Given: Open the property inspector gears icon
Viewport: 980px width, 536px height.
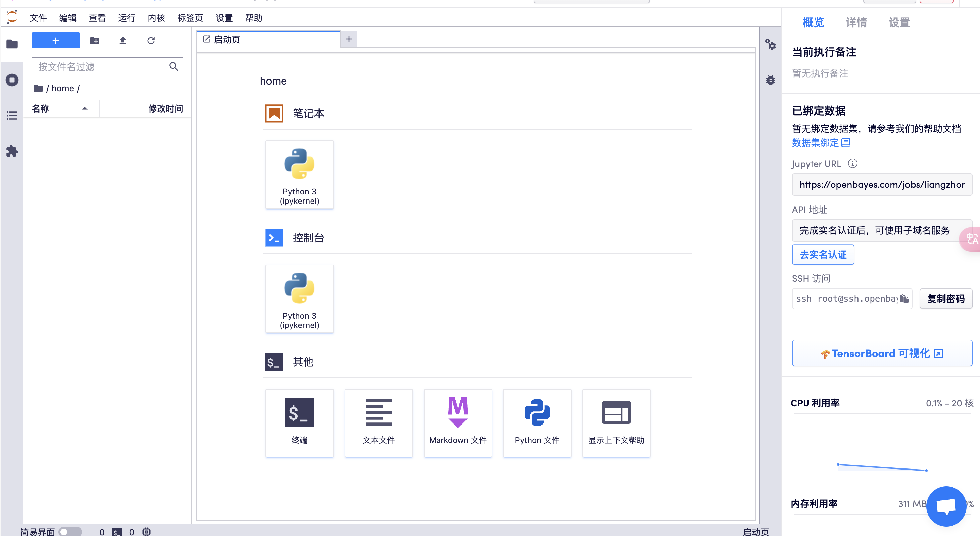Looking at the screenshot, I should tap(770, 45).
